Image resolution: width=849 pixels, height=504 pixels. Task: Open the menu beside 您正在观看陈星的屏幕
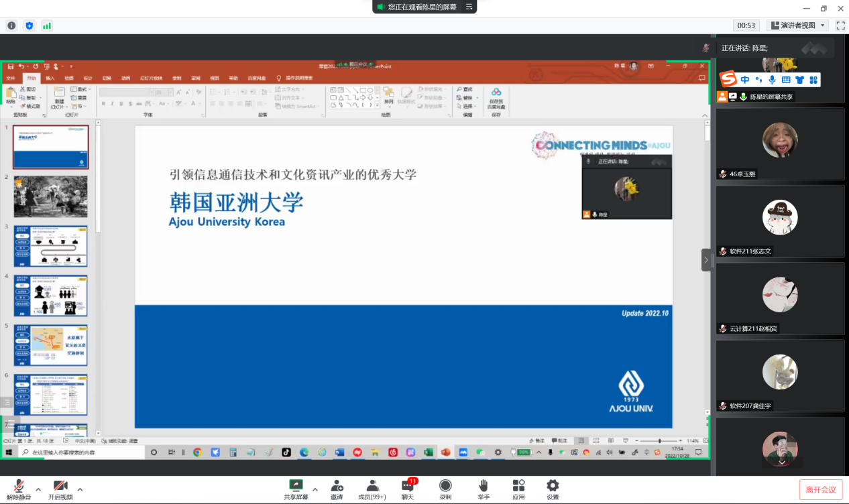coord(470,7)
